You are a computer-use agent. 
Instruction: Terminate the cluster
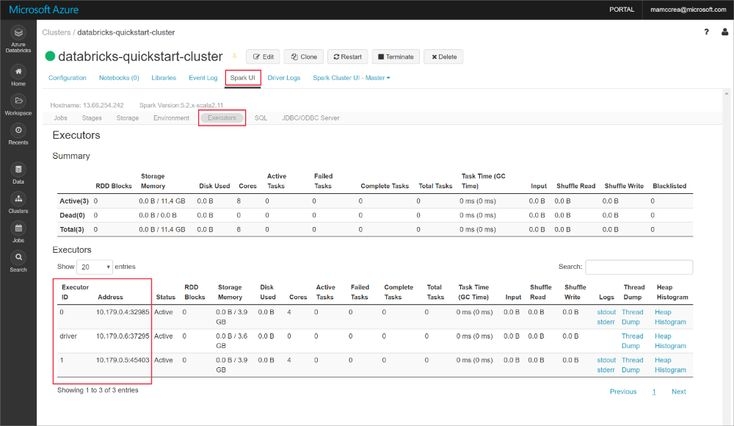pyautogui.click(x=396, y=57)
